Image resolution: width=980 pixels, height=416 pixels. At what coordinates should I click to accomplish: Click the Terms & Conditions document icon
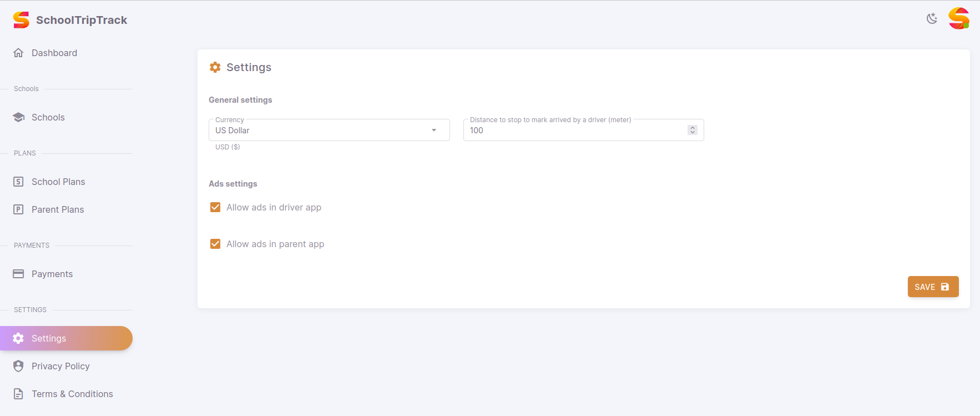click(x=18, y=394)
